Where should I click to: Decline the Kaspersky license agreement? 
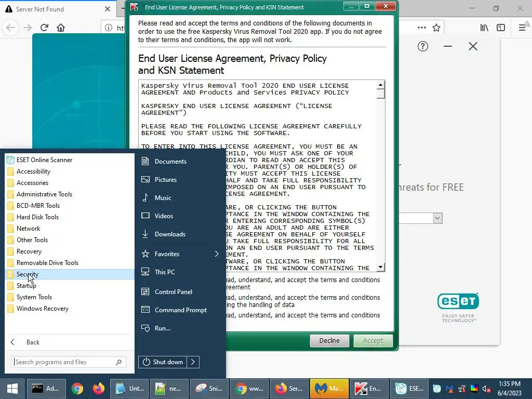(x=329, y=341)
